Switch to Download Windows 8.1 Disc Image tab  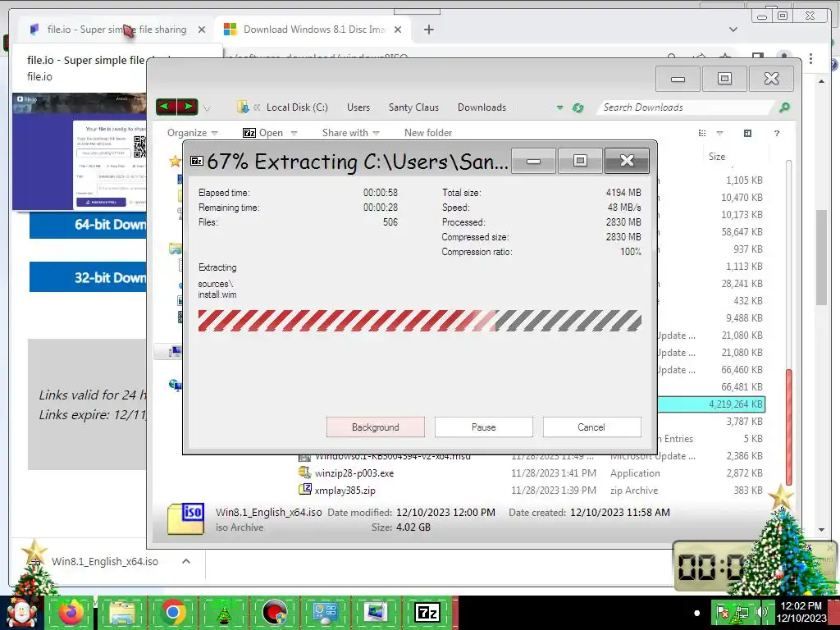[x=314, y=30]
